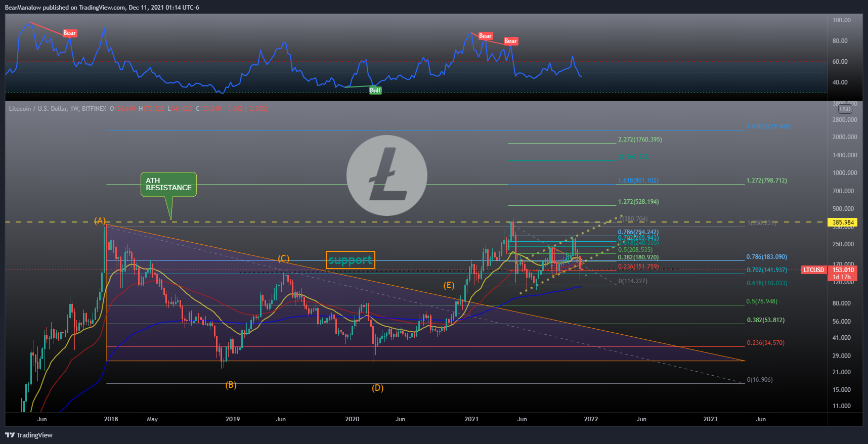Viewport: 868px width, 444px height.
Task: Click the (C) wave label
Action: [283, 258]
